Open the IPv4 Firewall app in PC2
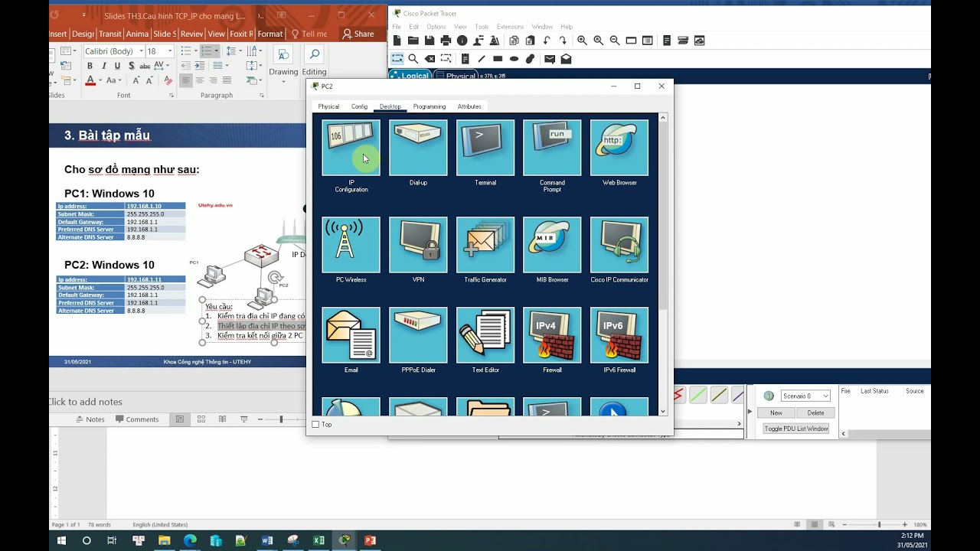Image resolution: width=980 pixels, height=551 pixels. 552,335
